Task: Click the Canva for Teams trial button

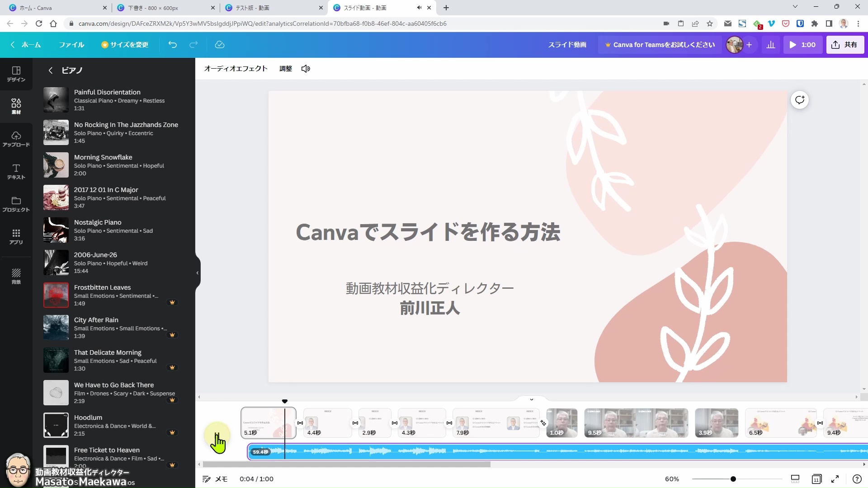Action: tap(660, 45)
